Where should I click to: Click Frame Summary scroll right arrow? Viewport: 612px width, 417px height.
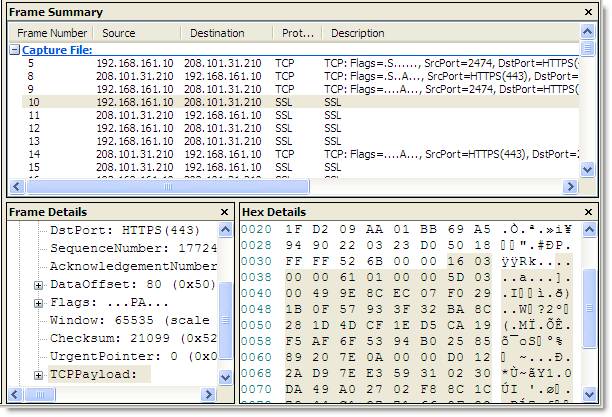point(570,187)
